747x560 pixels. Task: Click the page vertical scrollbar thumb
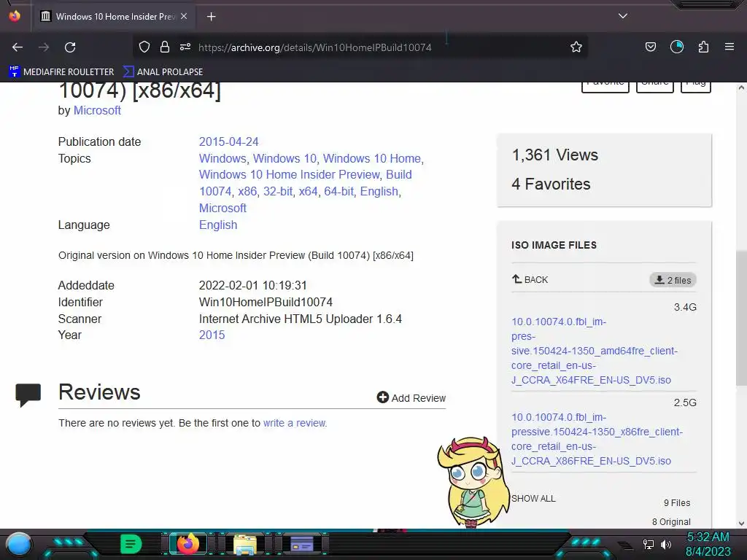(x=741, y=318)
